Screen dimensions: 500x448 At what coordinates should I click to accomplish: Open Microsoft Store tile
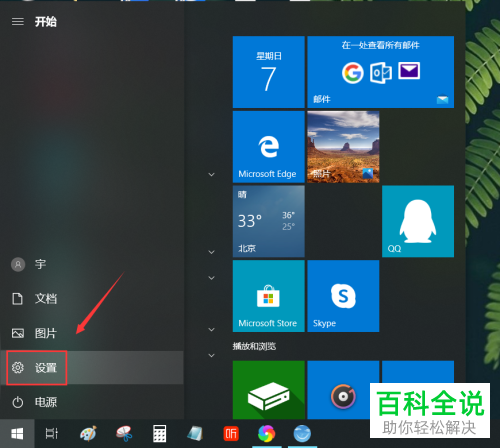coord(269,296)
